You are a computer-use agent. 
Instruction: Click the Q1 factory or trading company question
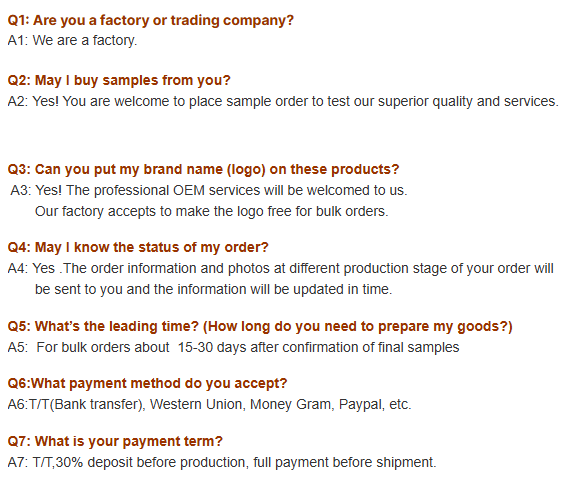tap(150, 20)
